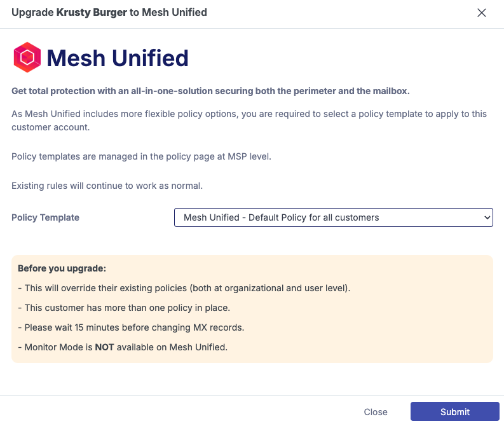The height and width of the screenshot is (426, 504).
Task: Click the "Policy templates are managed" sentence
Action: 141,156
